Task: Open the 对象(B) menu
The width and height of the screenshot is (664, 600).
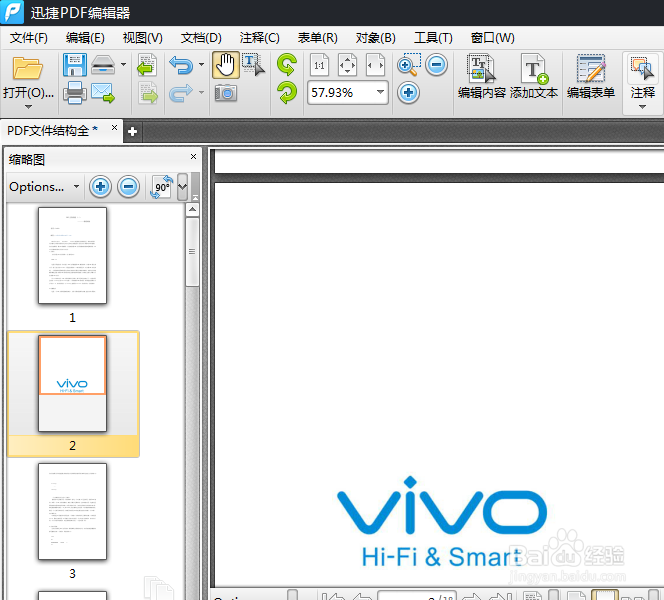Action: click(x=376, y=38)
